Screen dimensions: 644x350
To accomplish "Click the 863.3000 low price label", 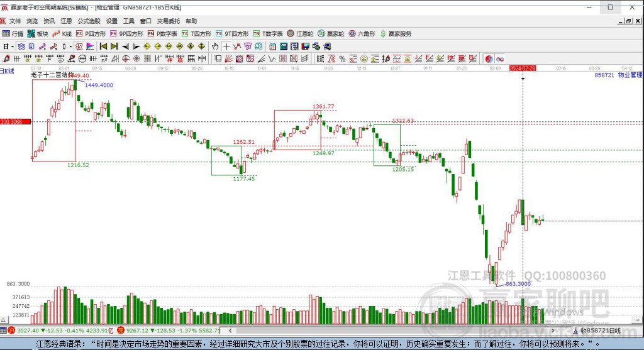I will (x=518, y=284).
